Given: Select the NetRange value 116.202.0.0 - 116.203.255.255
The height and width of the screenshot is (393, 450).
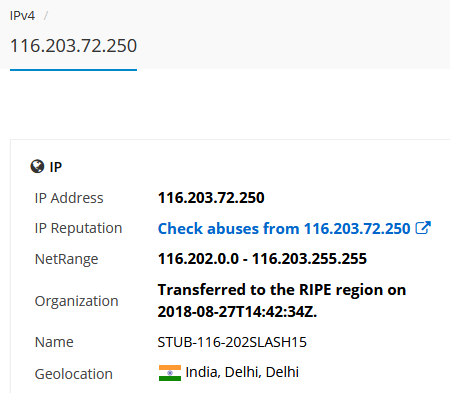Looking at the screenshot, I should click(x=262, y=259).
